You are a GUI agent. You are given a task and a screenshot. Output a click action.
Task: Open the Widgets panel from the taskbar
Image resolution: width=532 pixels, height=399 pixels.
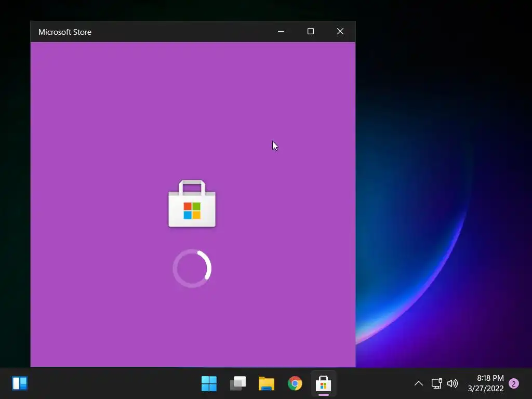(20, 383)
